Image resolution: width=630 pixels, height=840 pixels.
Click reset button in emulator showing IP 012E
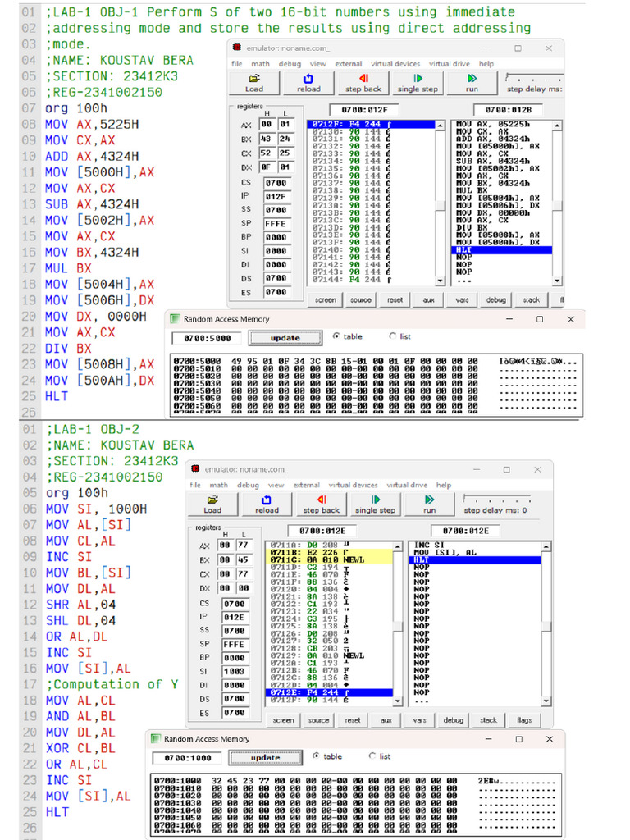tap(353, 720)
